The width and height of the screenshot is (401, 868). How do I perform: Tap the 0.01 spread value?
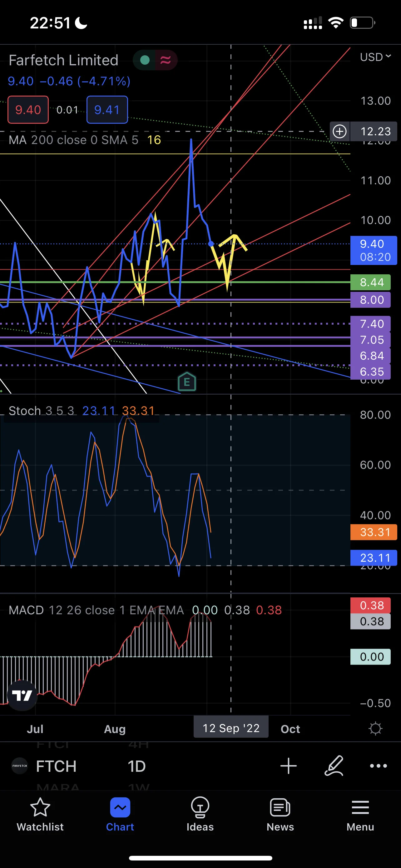point(67,110)
